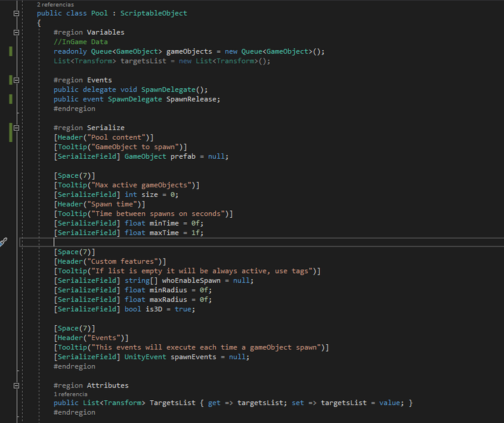Open quick actions screwdriver icon in margin
This screenshot has height=423, width=504.
point(3,242)
